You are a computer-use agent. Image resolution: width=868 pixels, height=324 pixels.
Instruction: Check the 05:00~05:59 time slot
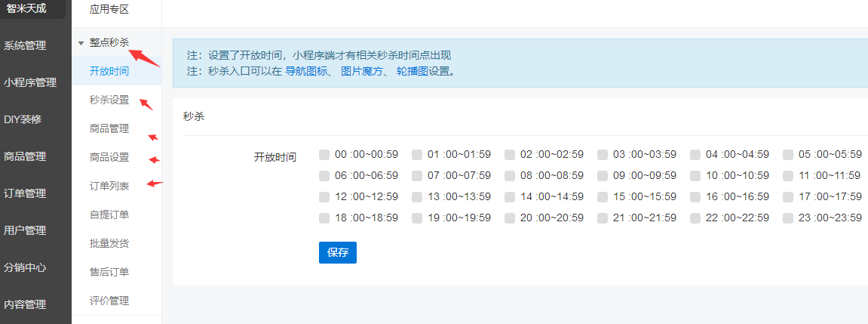coord(788,154)
